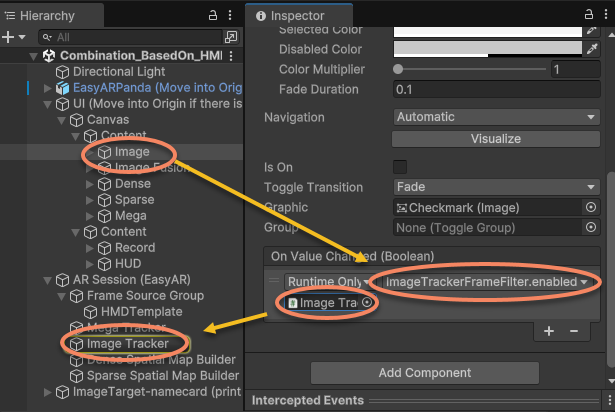Click eyedropper next to Disabled Color
This screenshot has height=412, width=615.
click(x=592, y=50)
